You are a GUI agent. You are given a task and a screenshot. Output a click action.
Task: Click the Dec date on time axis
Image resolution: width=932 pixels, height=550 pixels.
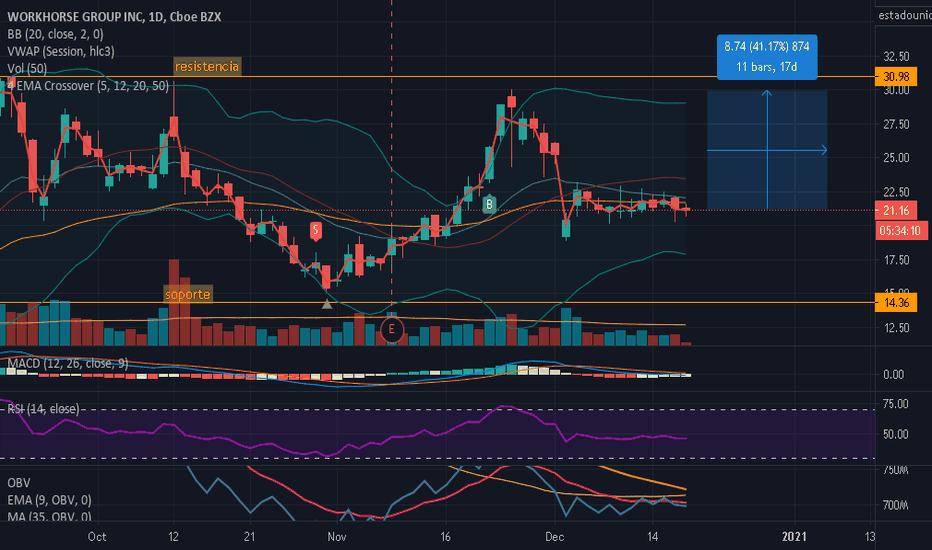[x=555, y=536]
